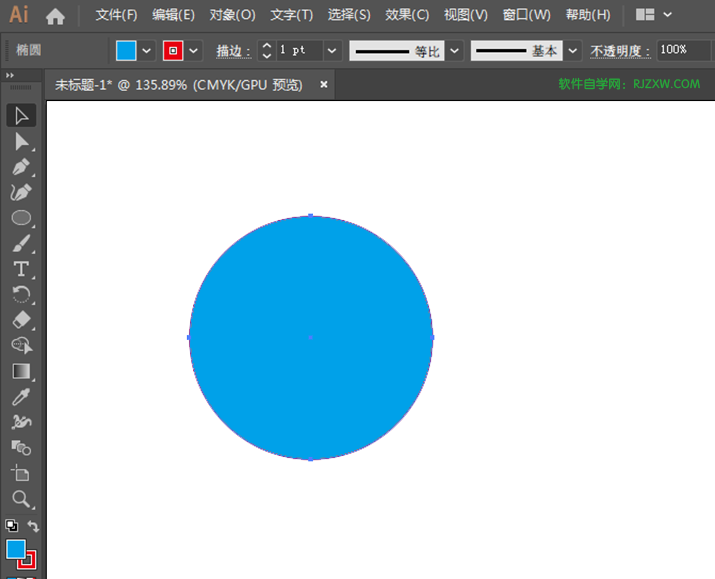The image size is (715, 579).
Task: Click the 椭圆 object type label
Action: tap(28, 50)
